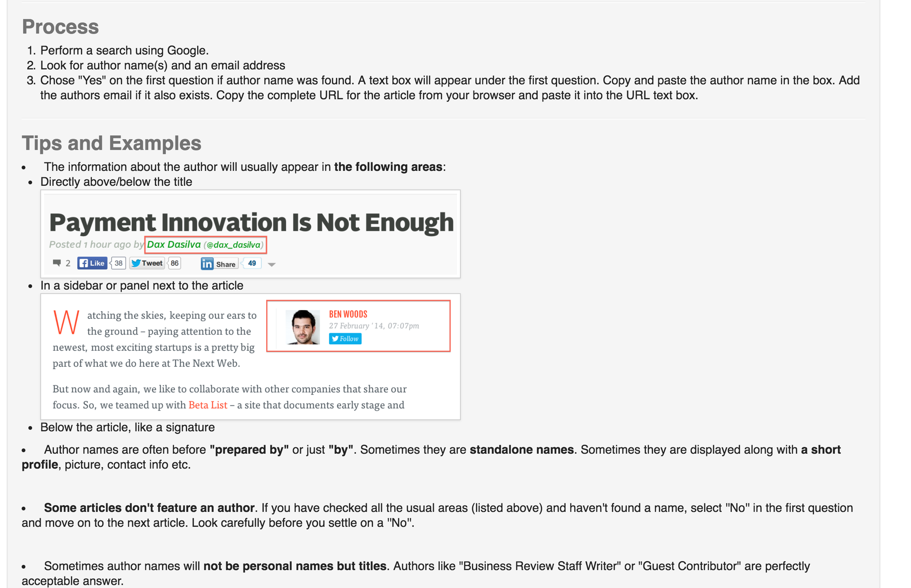Click the Facebook Like button

coord(92,263)
